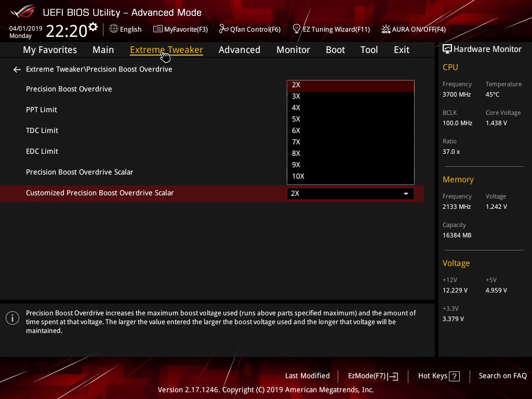Click the EzMode exit arrow icon

tap(394, 376)
